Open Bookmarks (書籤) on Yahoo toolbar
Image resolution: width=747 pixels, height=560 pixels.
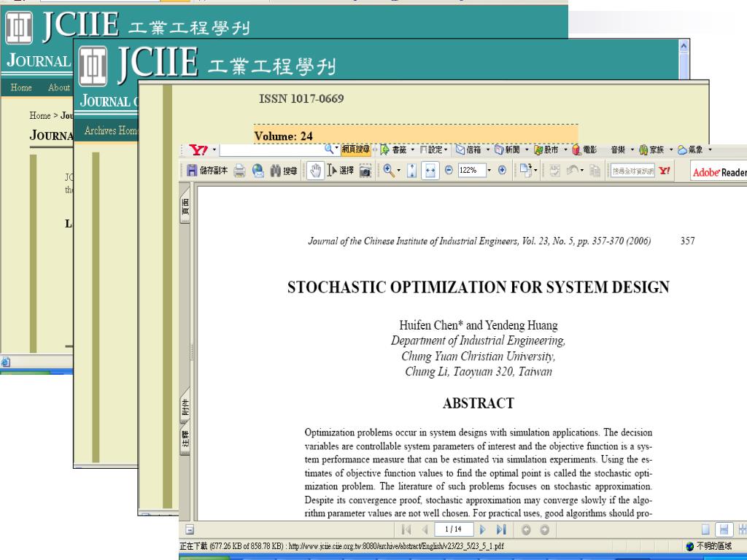[393, 149]
